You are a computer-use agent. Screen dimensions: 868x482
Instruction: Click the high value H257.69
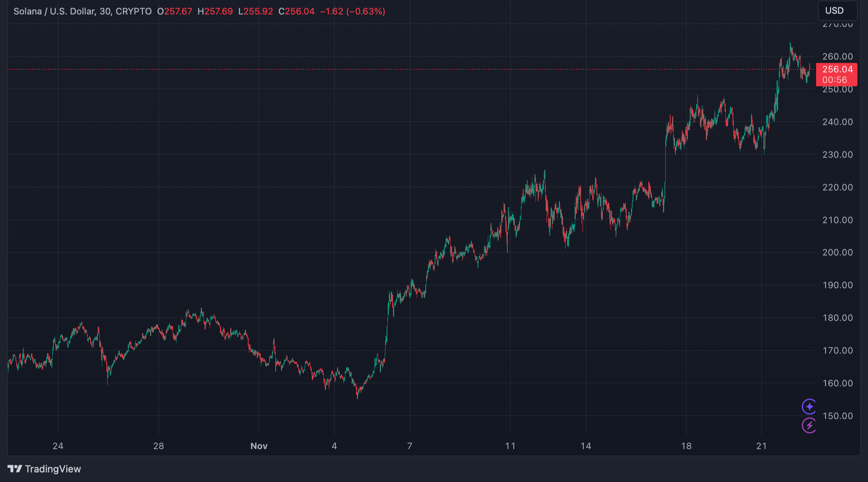tap(215, 11)
